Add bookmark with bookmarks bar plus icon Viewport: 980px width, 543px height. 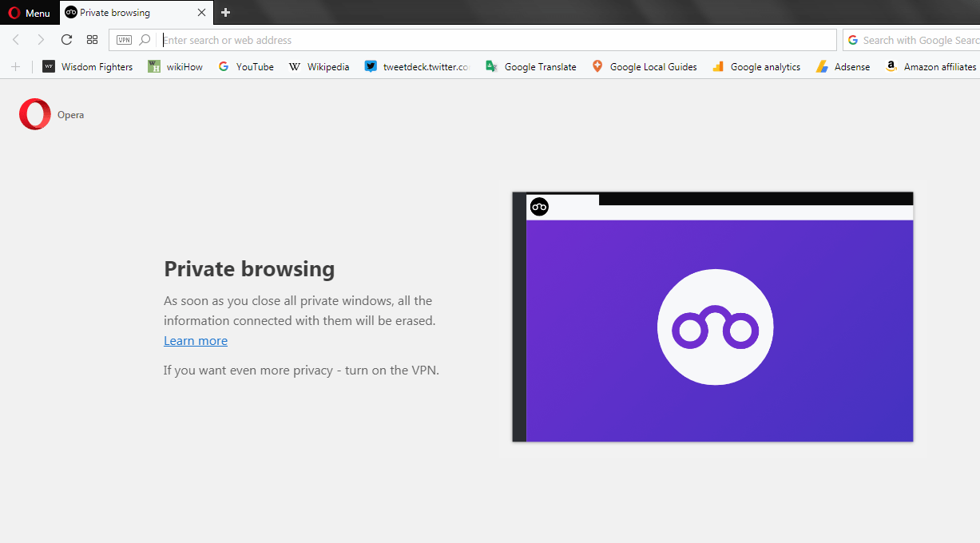point(15,67)
